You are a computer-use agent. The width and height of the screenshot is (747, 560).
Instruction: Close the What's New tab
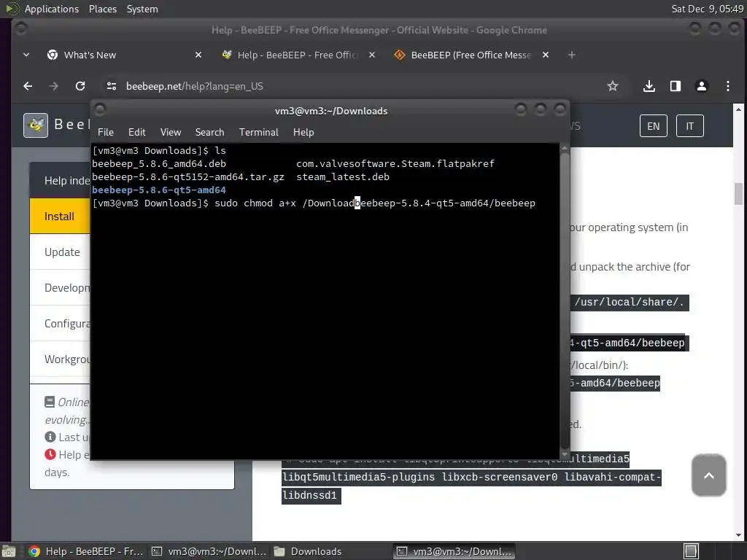pos(198,55)
